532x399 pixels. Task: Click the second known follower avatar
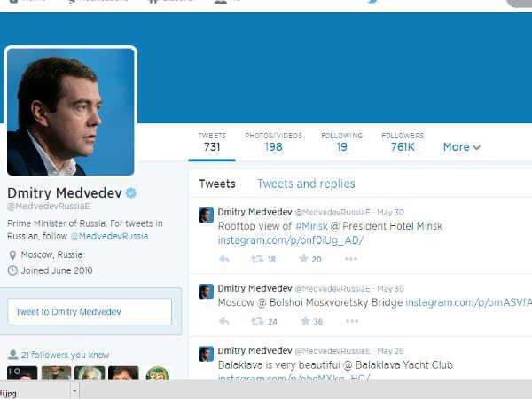[56, 373]
